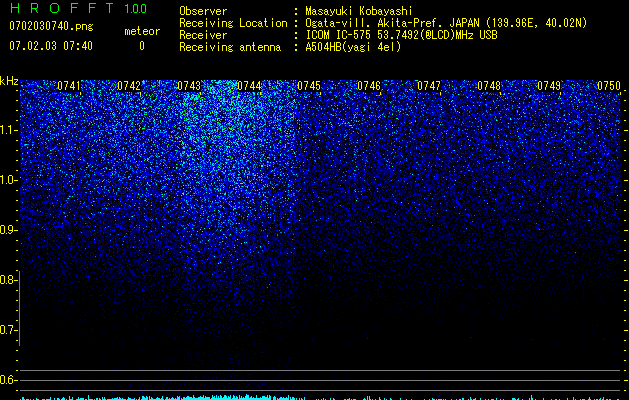Click the 0747 time marker

[429, 86]
